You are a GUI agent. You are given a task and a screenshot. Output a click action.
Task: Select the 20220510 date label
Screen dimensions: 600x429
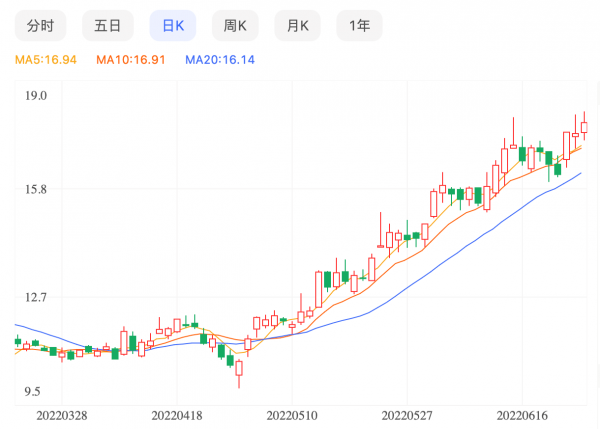click(292, 414)
